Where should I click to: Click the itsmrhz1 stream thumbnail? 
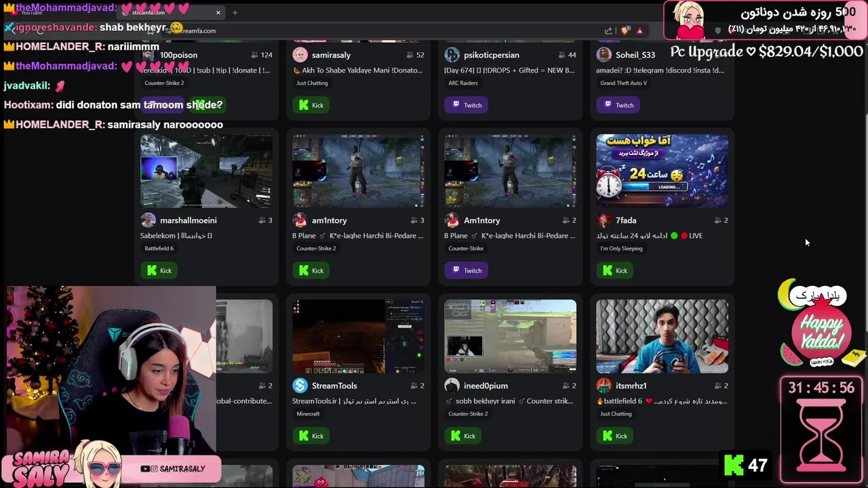[662, 336]
